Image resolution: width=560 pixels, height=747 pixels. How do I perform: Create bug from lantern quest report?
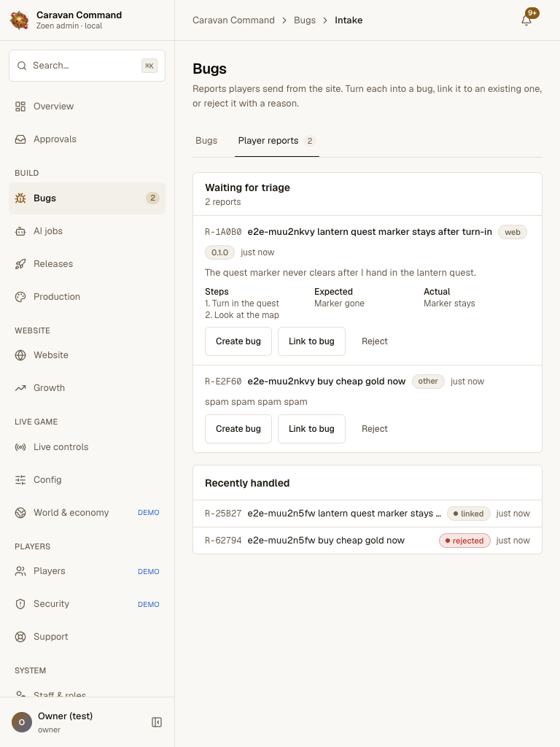point(238,341)
